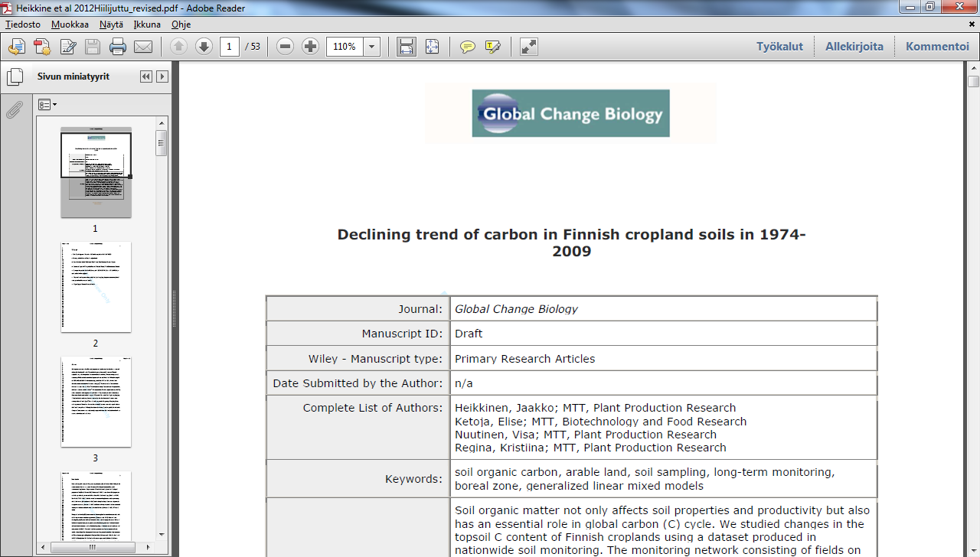Click the Create PDF online icon
The height and width of the screenshot is (557, 980).
click(17, 47)
